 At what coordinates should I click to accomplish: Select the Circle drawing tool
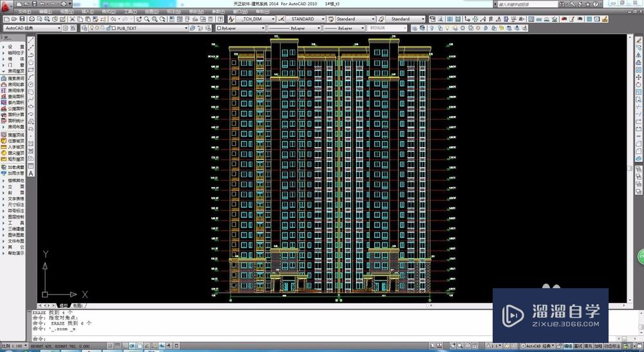(31, 84)
